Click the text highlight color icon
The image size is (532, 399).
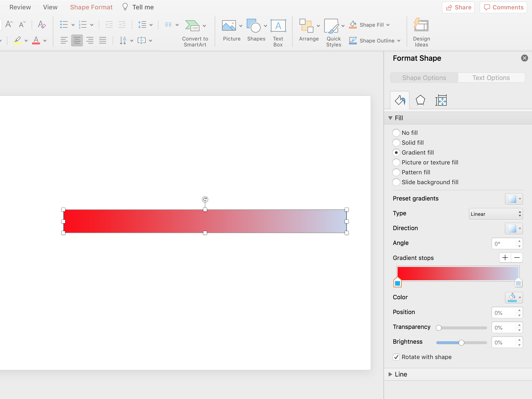[x=17, y=40]
